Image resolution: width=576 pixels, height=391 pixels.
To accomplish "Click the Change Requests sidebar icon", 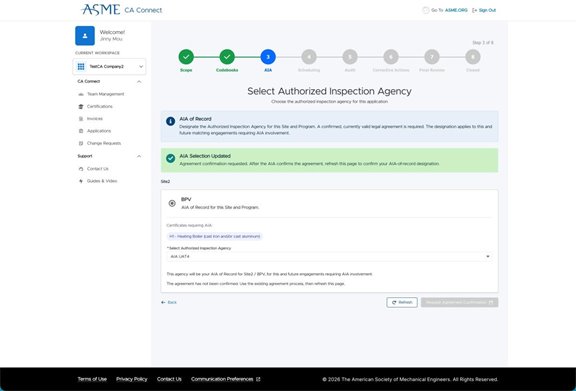I will [81, 143].
